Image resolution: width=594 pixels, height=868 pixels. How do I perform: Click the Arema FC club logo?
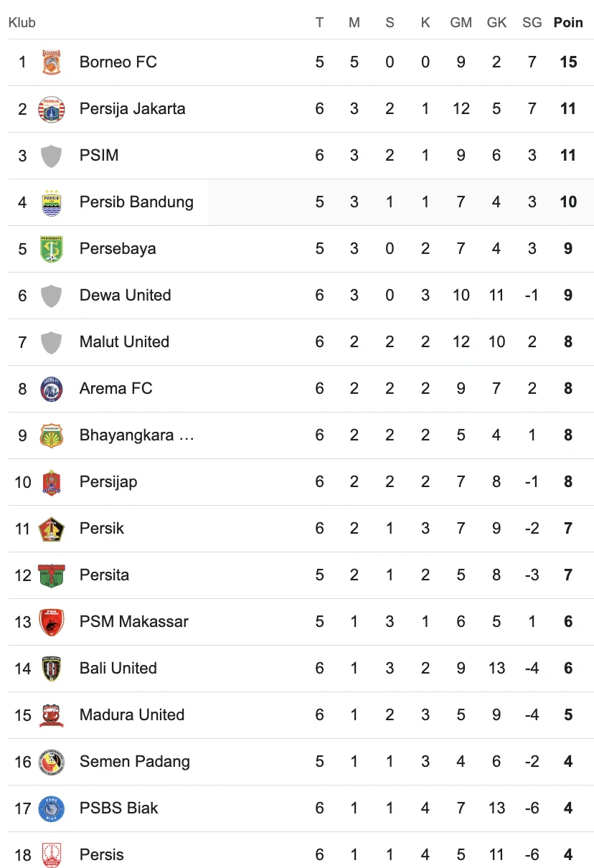pyautogui.click(x=51, y=389)
